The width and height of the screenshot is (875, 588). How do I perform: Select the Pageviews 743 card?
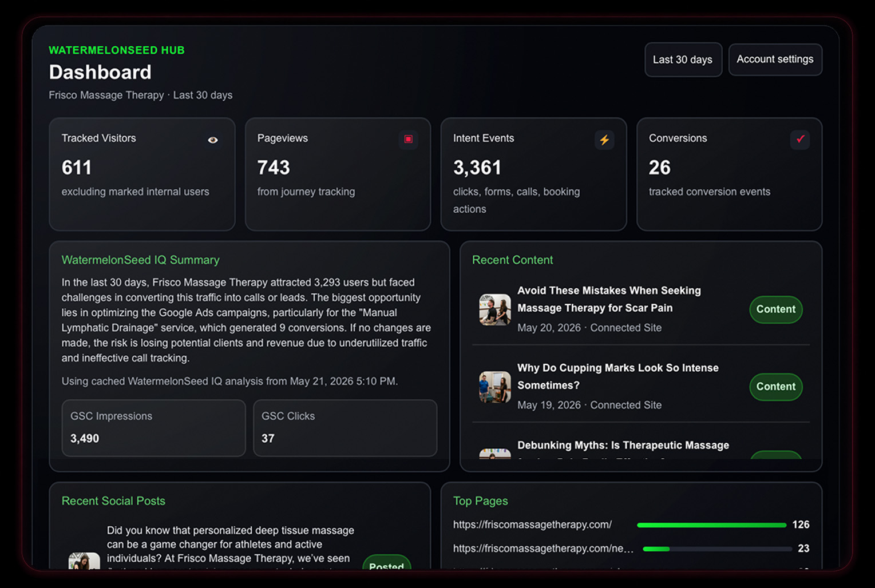pos(338,174)
